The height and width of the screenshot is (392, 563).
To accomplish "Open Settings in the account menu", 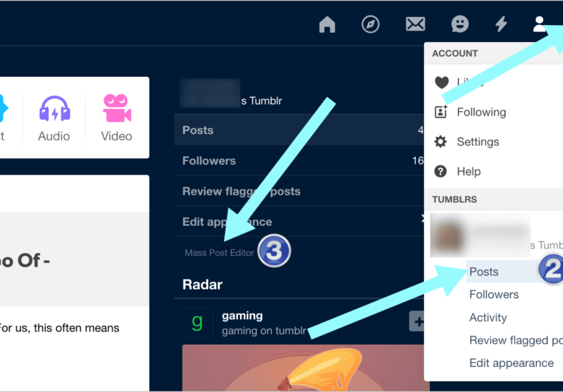I will point(478,142).
